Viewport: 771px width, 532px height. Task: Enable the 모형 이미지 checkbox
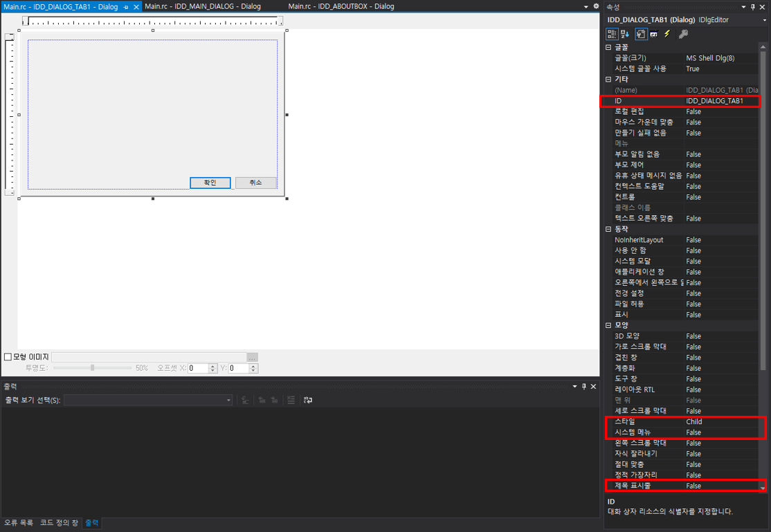(8, 357)
